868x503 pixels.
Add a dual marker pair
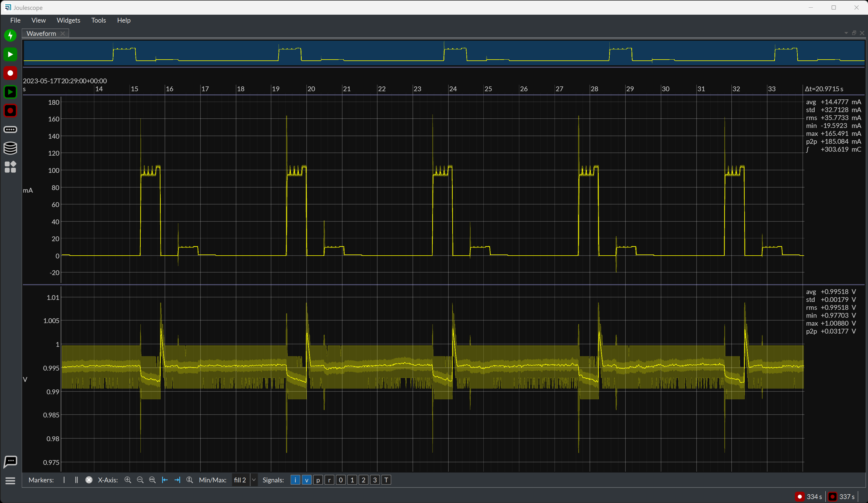[77, 480]
